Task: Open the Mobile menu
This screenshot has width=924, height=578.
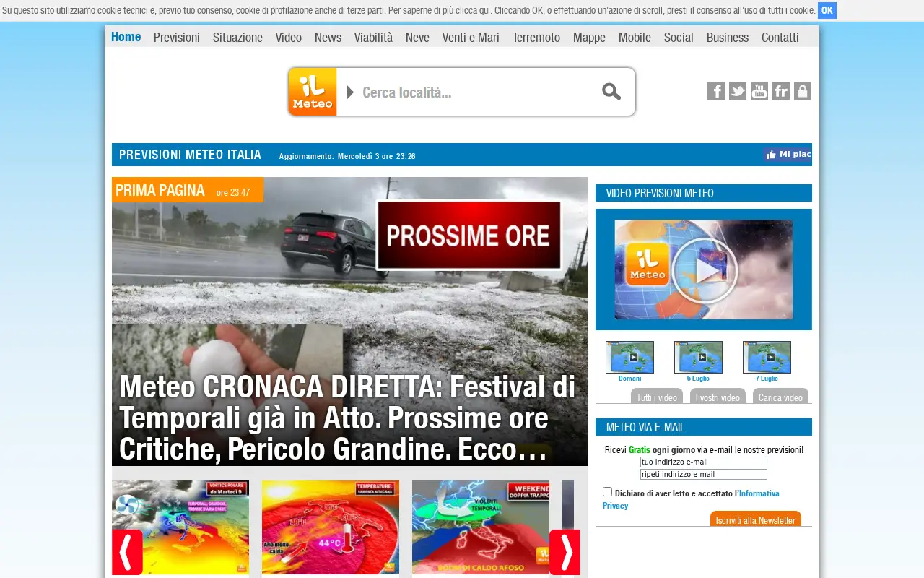Action: [x=635, y=38]
